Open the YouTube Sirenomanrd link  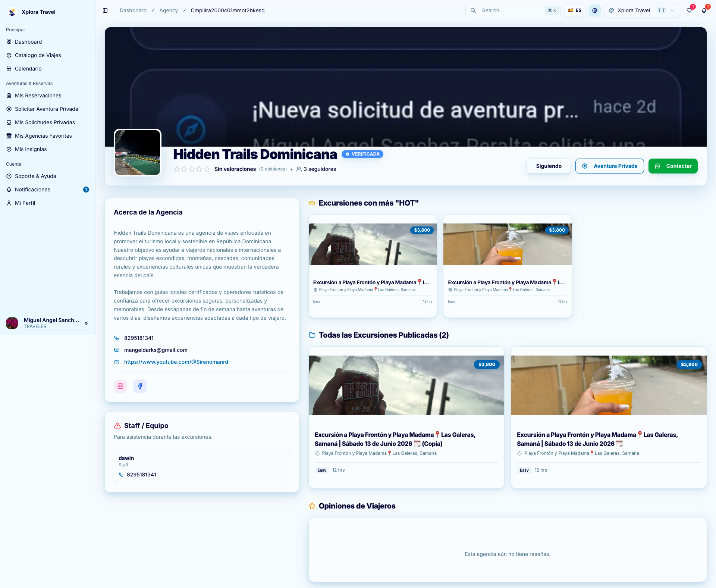point(176,362)
